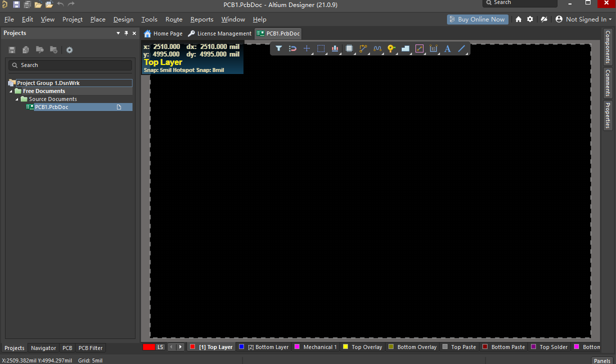Select the Place Component chip icon
This screenshot has height=364, width=616.
tap(349, 48)
